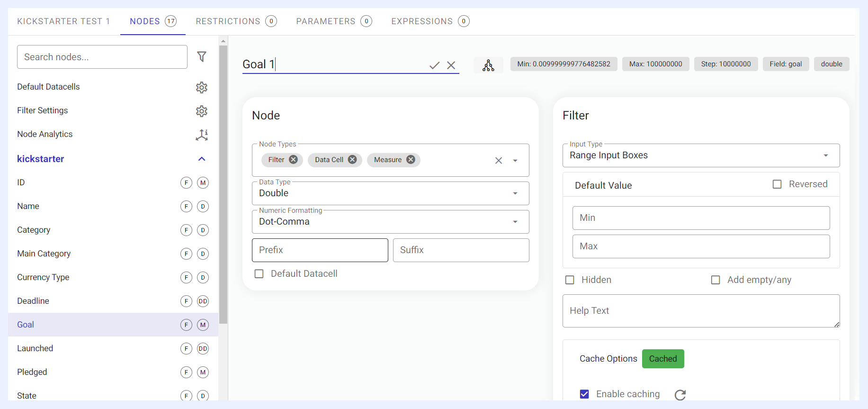The image size is (868, 409).
Task: Open Default Datacells gear settings
Action: click(202, 87)
